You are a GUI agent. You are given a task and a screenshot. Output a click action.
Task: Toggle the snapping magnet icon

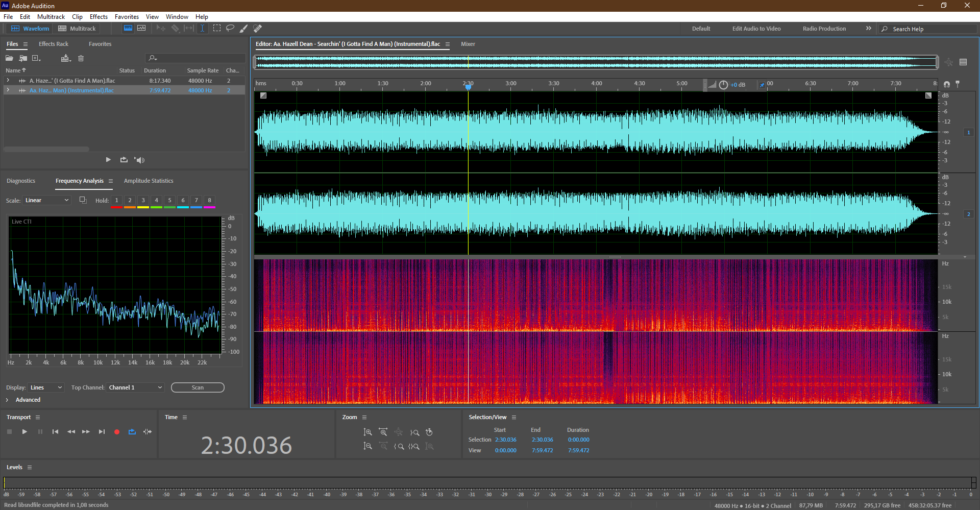tap(947, 84)
